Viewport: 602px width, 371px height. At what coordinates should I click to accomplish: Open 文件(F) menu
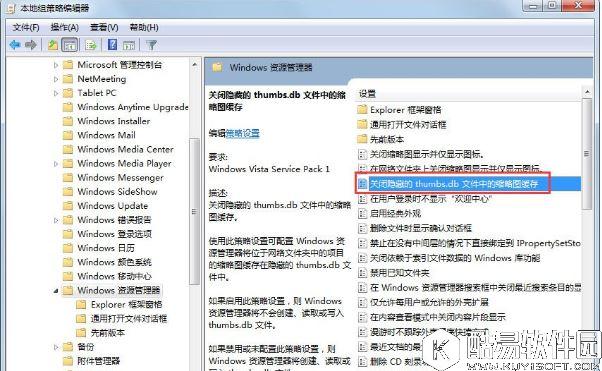tap(26, 27)
